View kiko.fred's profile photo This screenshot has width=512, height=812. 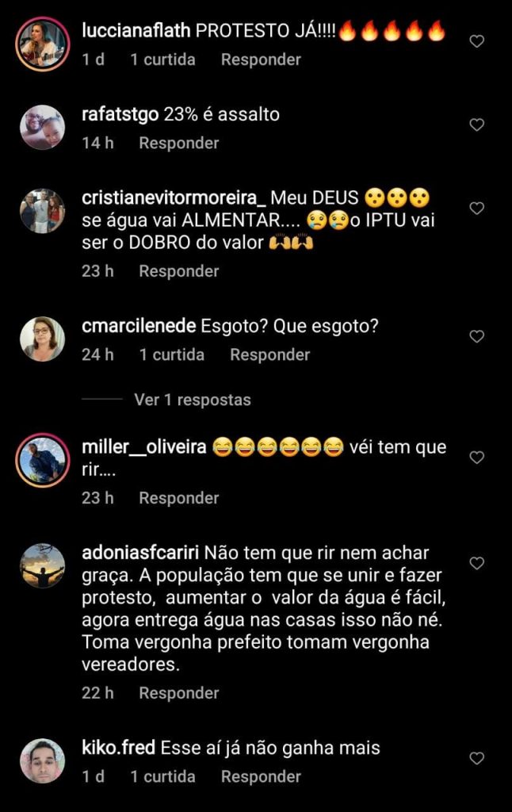pos(43,761)
